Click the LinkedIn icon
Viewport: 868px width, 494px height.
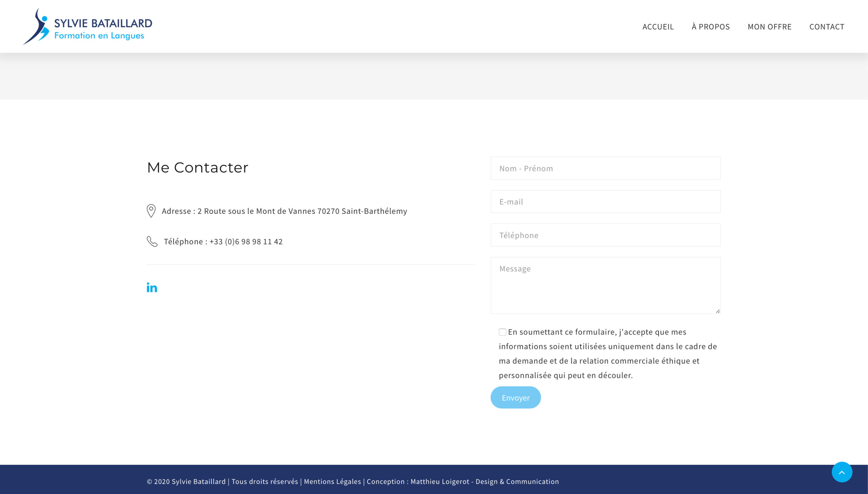pos(152,288)
